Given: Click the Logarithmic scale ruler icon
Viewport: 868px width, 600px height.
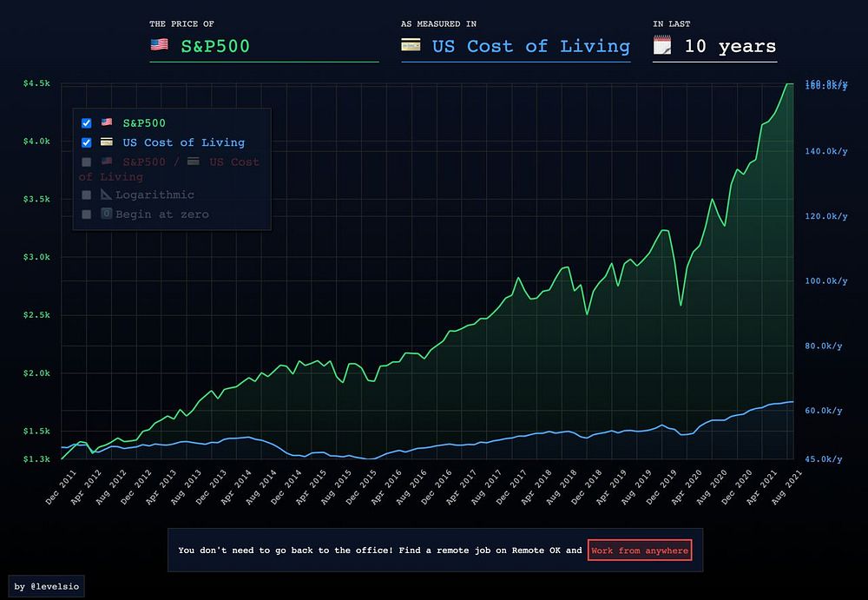Looking at the screenshot, I should pyautogui.click(x=106, y=194).
